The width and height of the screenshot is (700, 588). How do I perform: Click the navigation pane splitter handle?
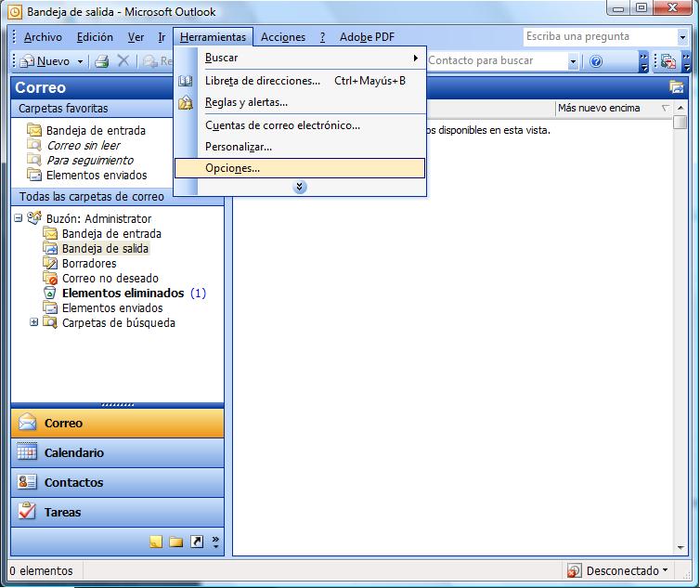(x=117, y=405)
